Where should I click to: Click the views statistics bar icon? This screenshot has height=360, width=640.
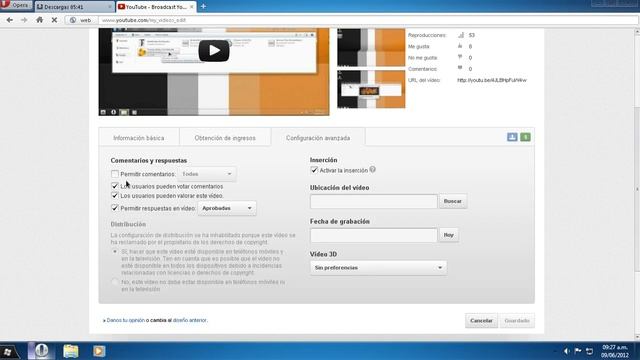[x=461, y=35]
